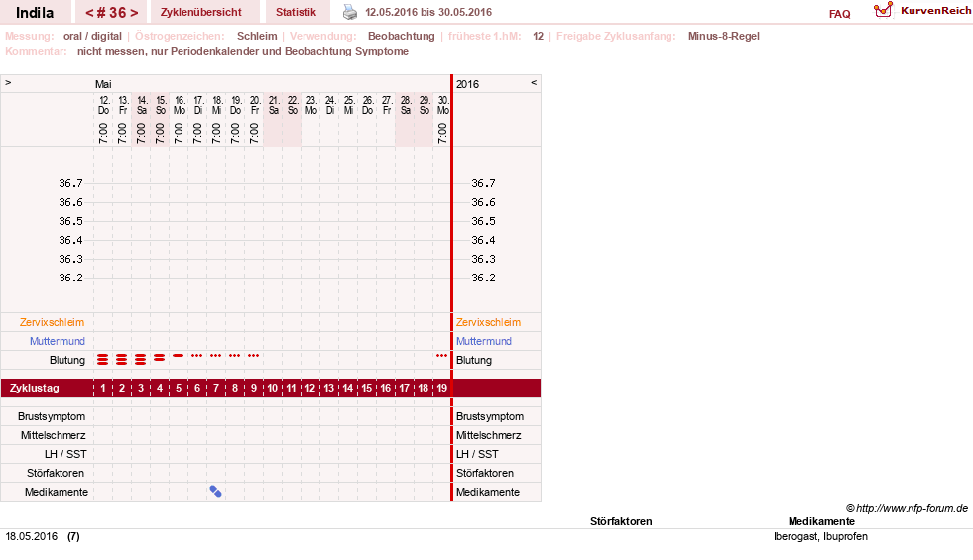Viewport: 973px width, 560px height.
Task: Click left LH / SST row label
Action: [x=65, y=454]
